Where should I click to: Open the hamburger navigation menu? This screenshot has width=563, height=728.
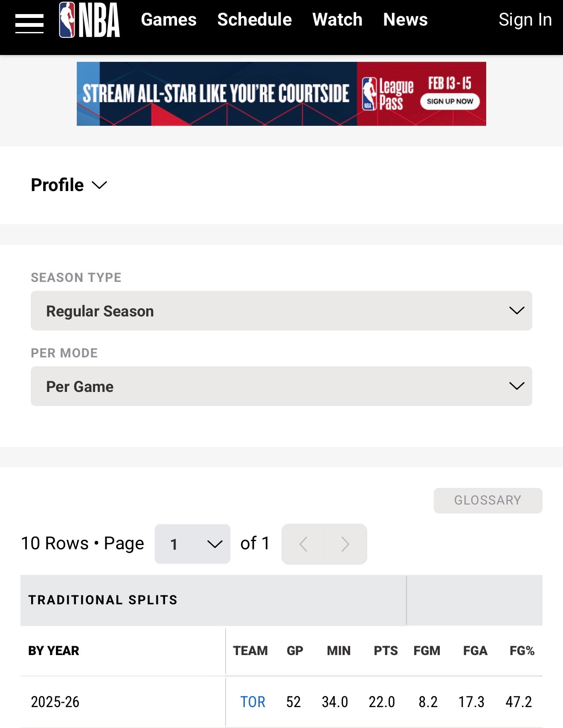tap(29, 23)
